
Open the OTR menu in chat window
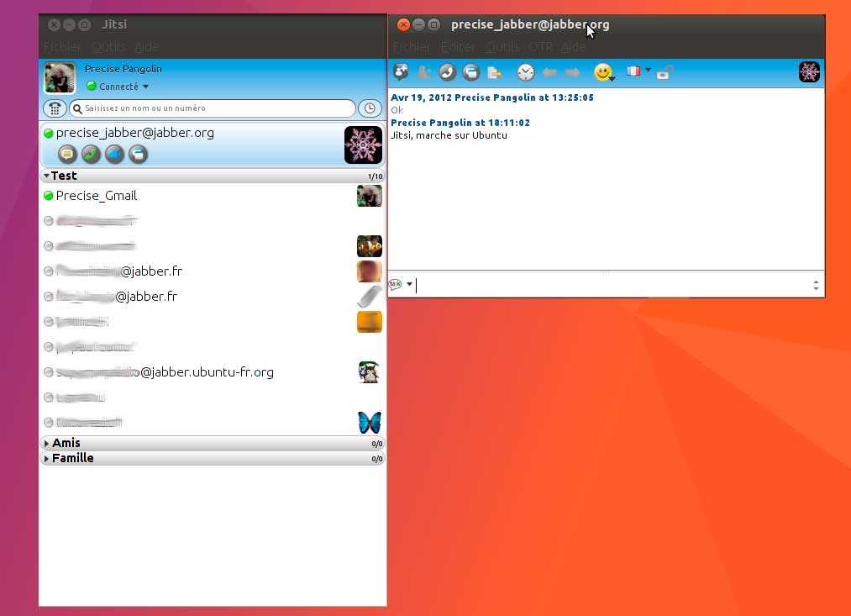coord(540,47)
